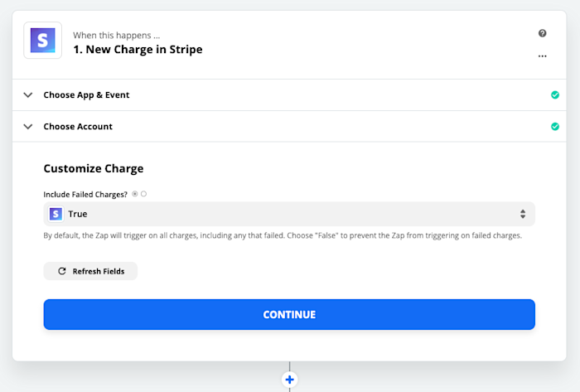
Task: Click the '1. New Charge in Stripe' title
Action: tap(138, 49)
